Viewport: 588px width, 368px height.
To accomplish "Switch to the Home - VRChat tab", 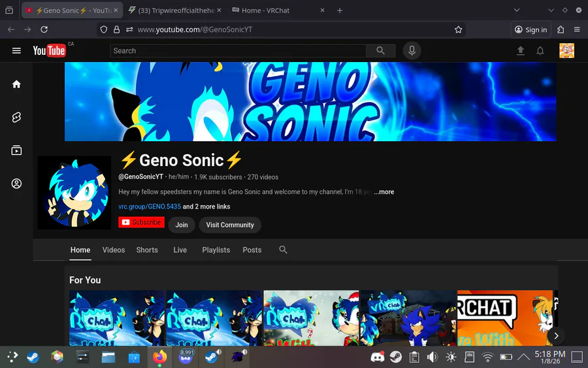I will (x=278, y=10).
